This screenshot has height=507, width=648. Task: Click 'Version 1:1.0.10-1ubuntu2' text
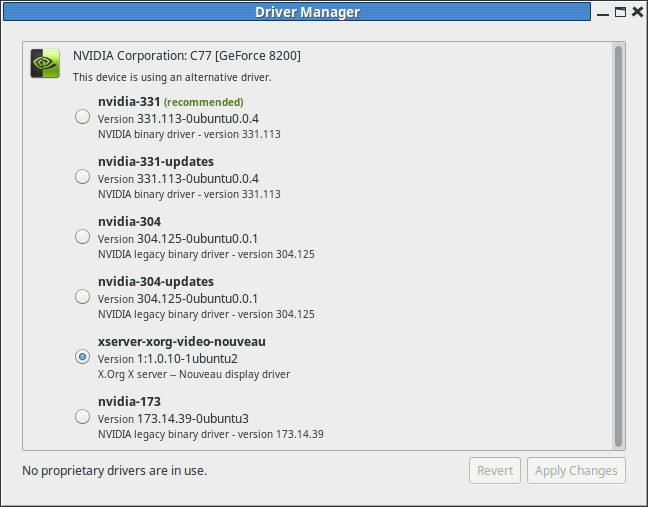[168, 359]
